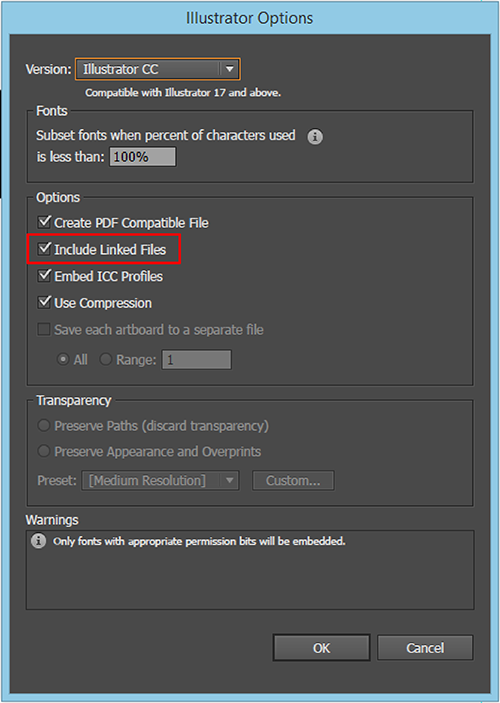The height and width of the screenshot is (703, 500).
Task: Select the Illustrator CC version combo box
Action: (157, 69)
